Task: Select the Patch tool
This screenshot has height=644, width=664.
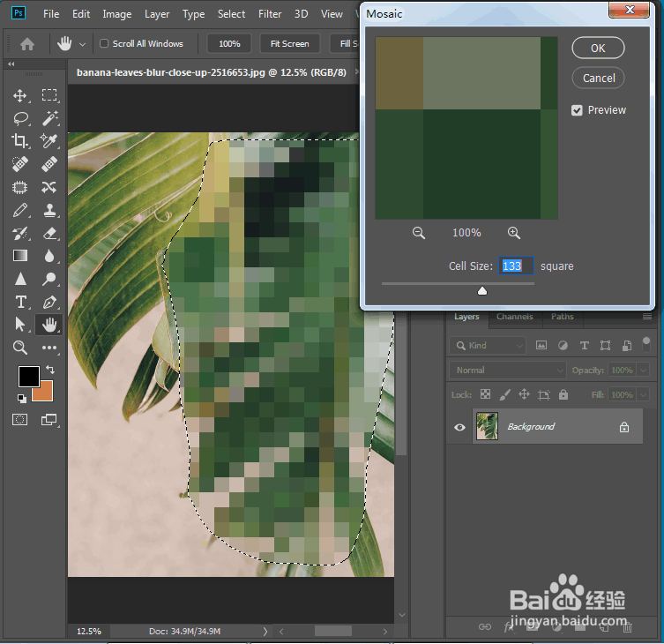Action: (20, 187)
